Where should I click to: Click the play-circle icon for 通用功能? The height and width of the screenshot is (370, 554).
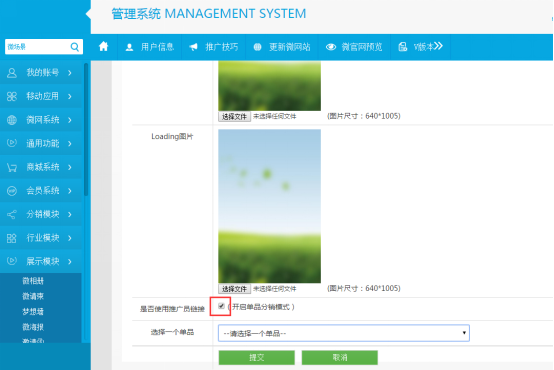12,143
